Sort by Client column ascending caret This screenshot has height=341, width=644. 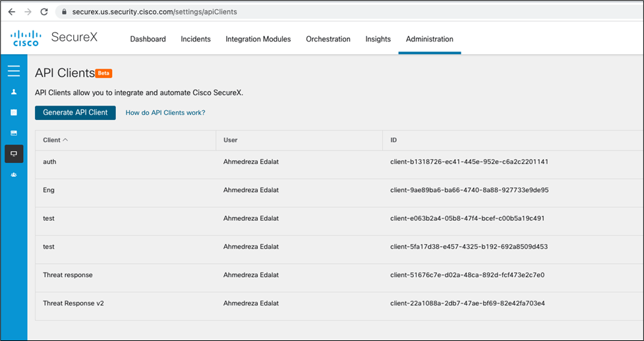click(x=65, y=140)
